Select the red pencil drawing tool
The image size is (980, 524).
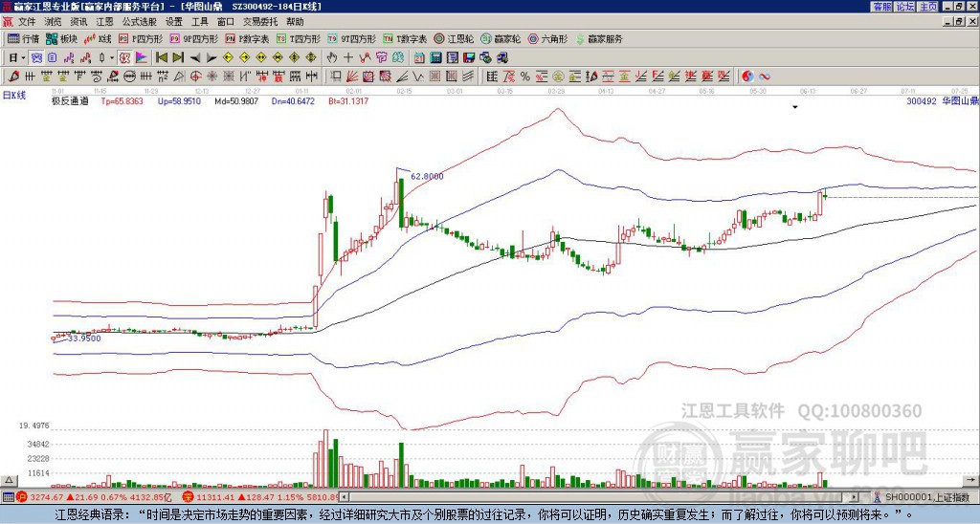13,76
